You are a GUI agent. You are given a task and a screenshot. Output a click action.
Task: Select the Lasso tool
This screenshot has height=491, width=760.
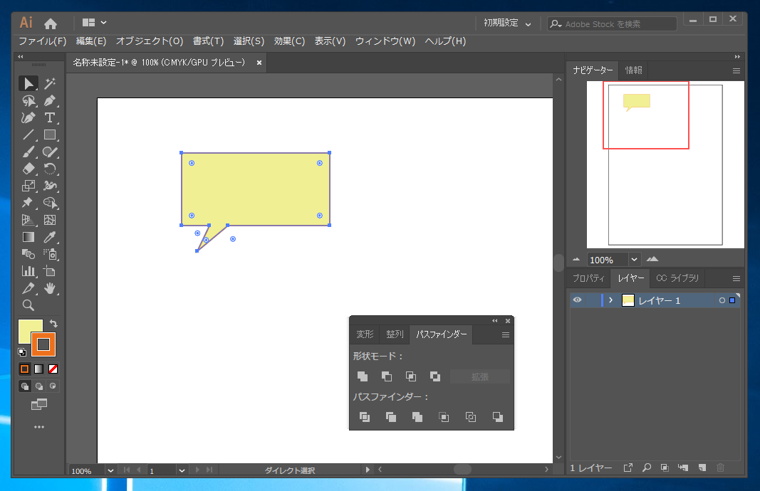pos(28,101)
